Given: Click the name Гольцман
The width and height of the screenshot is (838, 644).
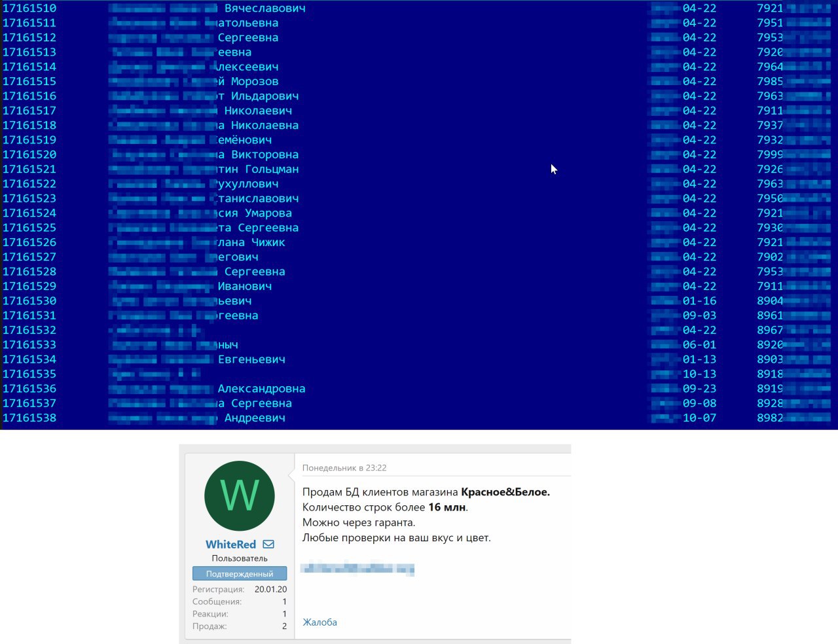Looking at the screenshot, I should pos(272,170).
